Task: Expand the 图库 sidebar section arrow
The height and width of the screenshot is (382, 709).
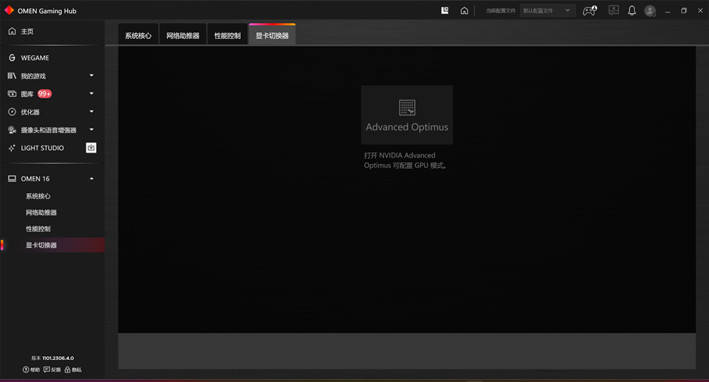Action: [92, 94]
